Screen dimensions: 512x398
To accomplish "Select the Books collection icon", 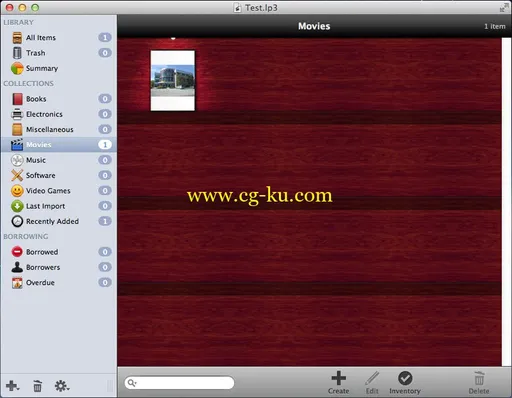I will coord(17,99).
